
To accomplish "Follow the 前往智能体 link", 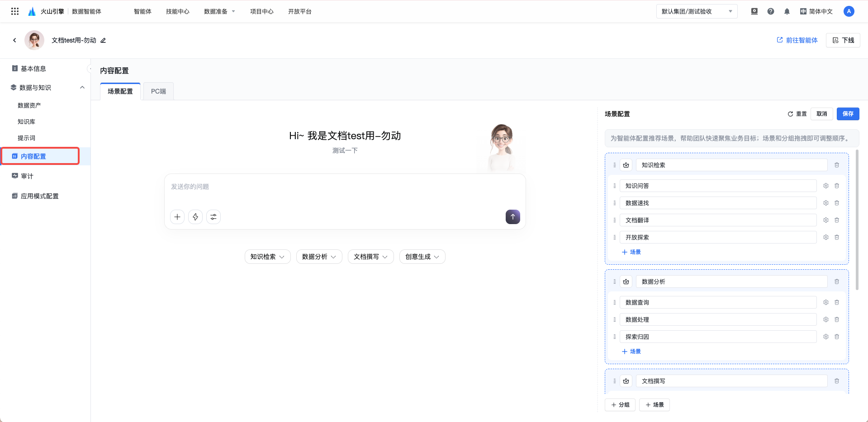I will click(797, 40).
